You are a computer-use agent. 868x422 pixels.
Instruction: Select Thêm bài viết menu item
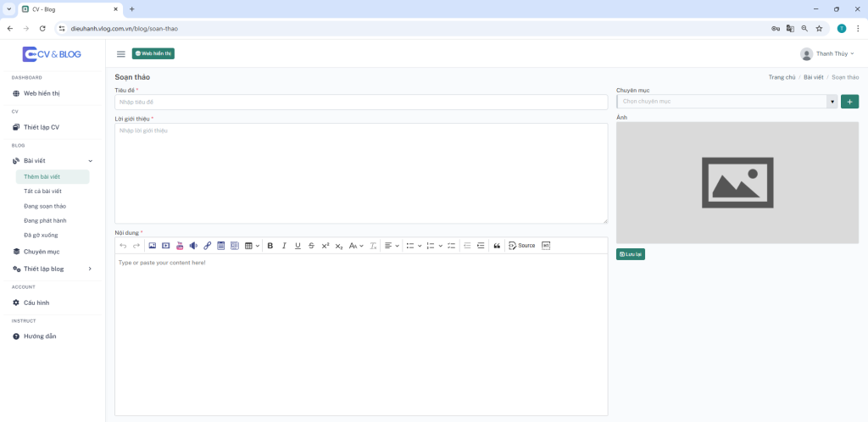click(x=53, y=176)
